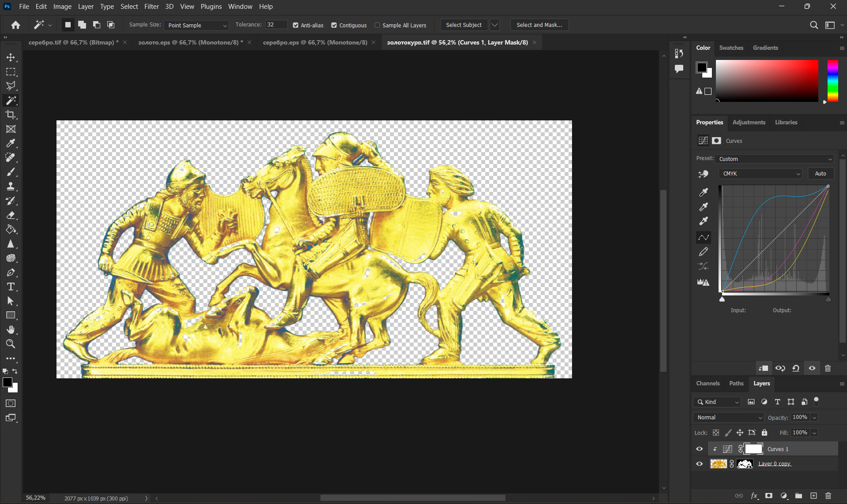
Task: Delete the adjustment layer in Properties panel
Action: 828,368
